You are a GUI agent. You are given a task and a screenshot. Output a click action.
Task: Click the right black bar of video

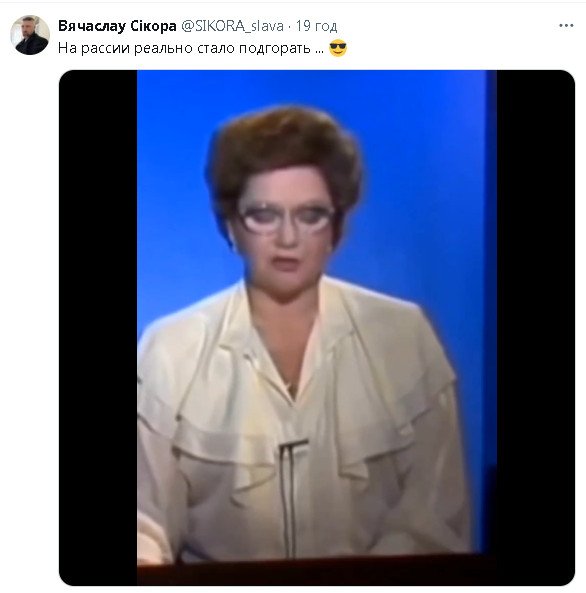tap(536, 328)
